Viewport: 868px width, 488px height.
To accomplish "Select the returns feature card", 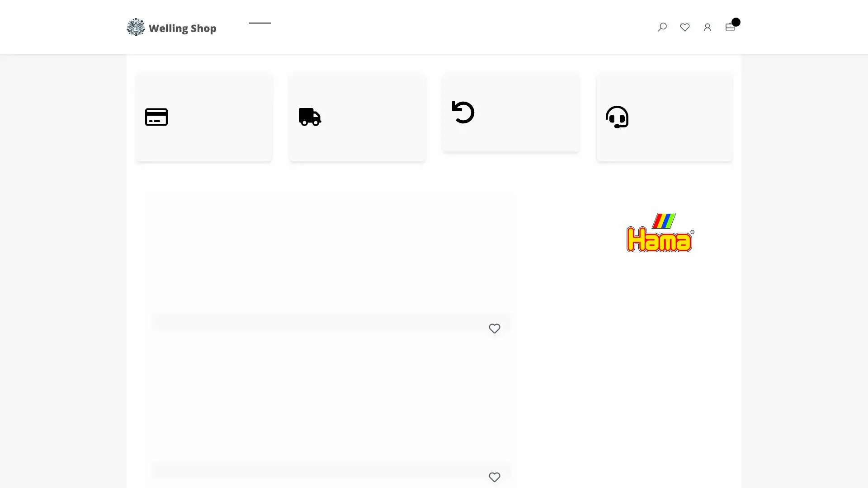I will [511, 112].
